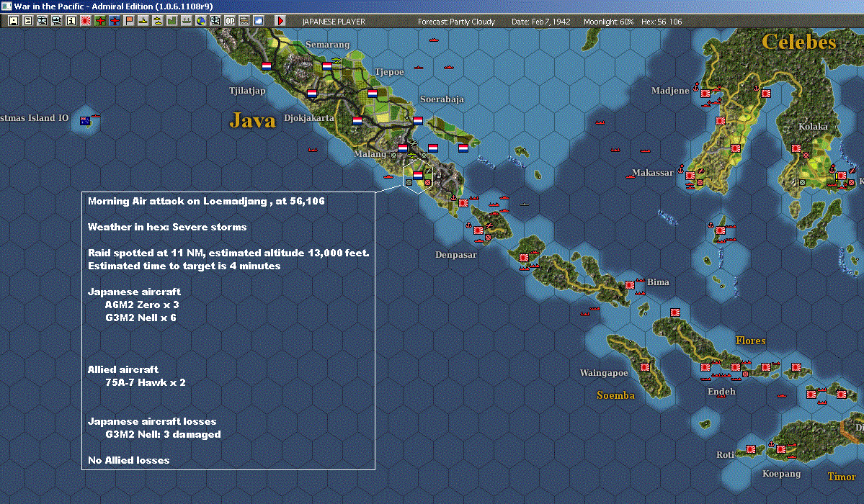
Task: Select the red plane on blue background icon
Action: tap(115, 21)
